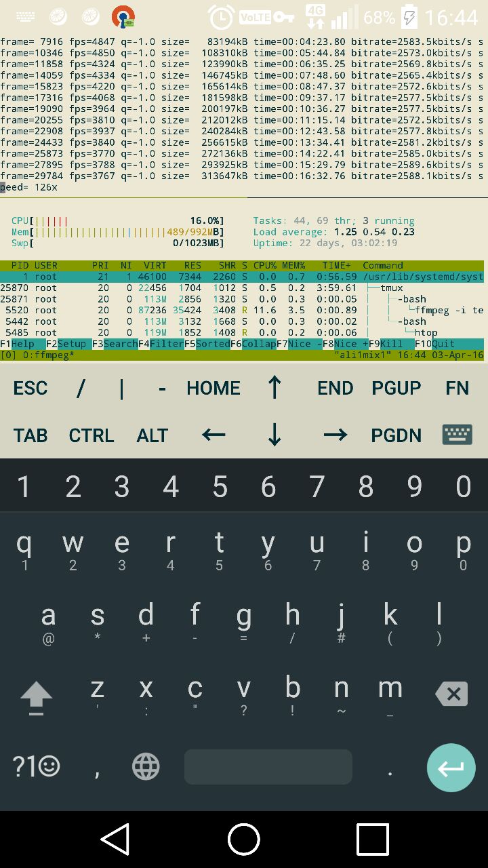Tap the period key
Image resolution: width=488 pixels, height=868 pixels.
pyautogui.click(x=390, y=772)
